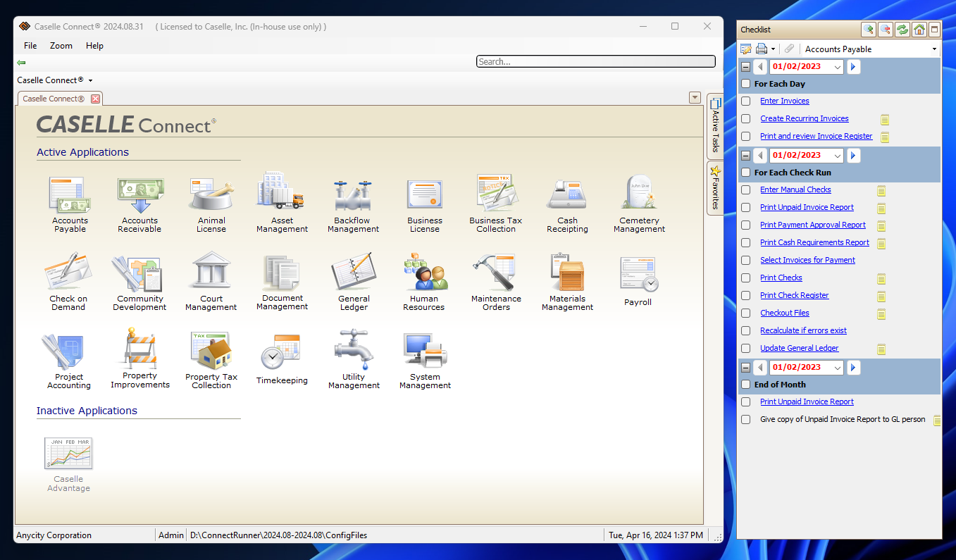The width and height of the screenshot is (956, 560).
Task: Click the Checklist home icon
Action: [x=919, y=30]
